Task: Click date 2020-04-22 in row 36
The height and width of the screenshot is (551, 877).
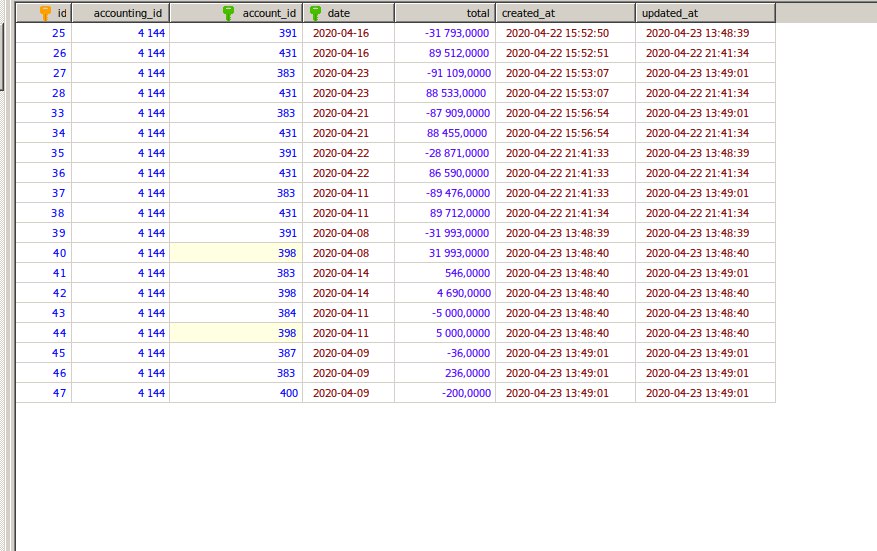Action: (x=348, y=173)
